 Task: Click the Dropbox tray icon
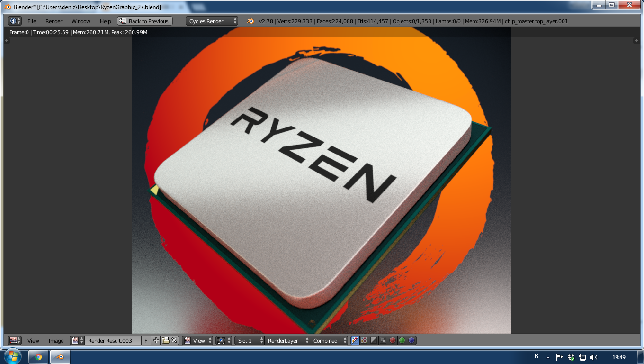point(571,357)
